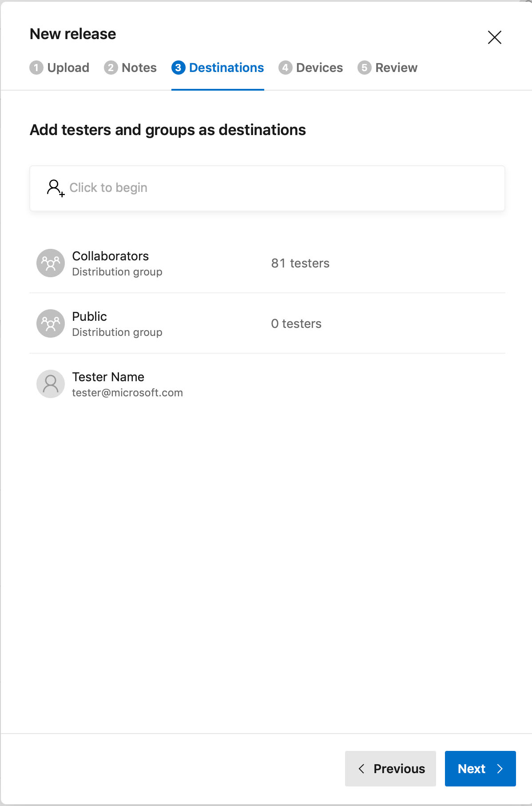Click the step 1 Upload circle icon

pos(36,68)
